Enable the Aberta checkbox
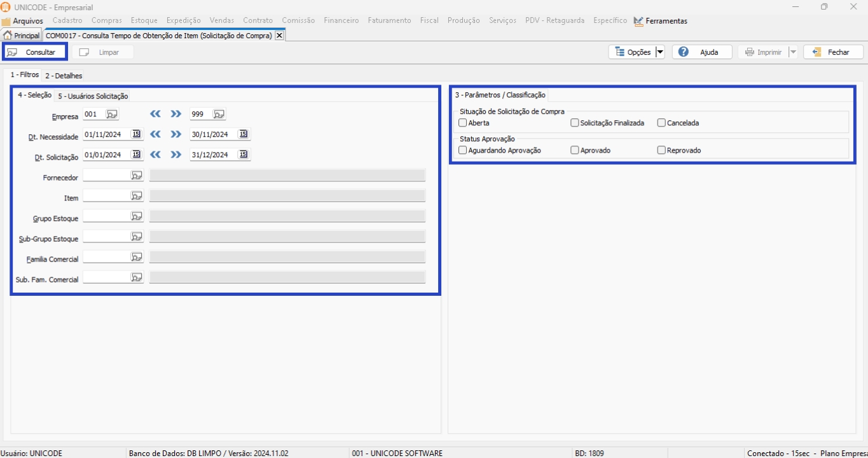 click(463, 123)
